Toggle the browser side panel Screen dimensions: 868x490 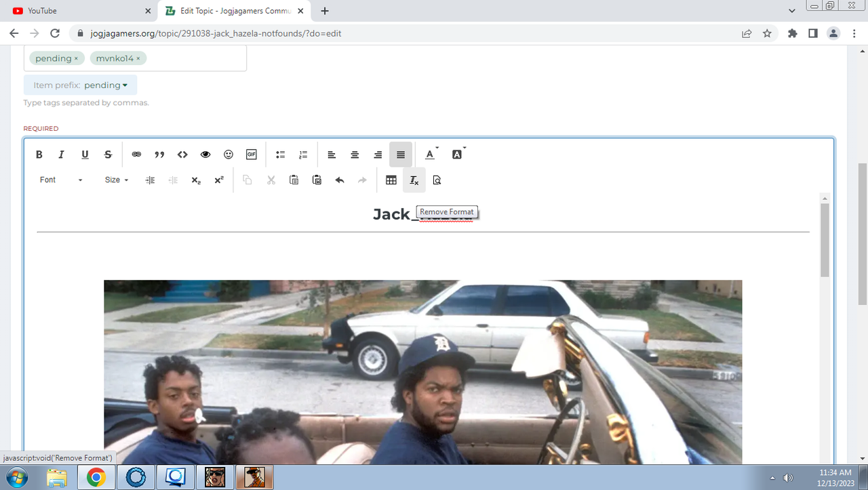[x=813, y=33]
